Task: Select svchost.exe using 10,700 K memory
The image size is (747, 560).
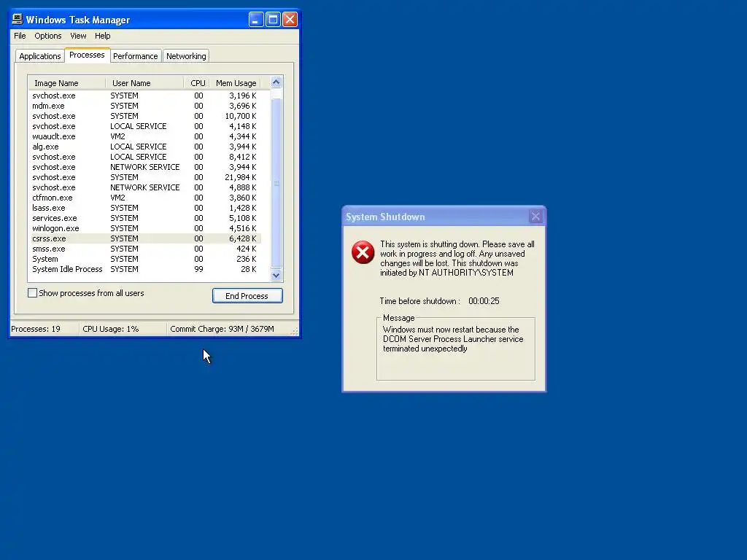Action: 145,116
